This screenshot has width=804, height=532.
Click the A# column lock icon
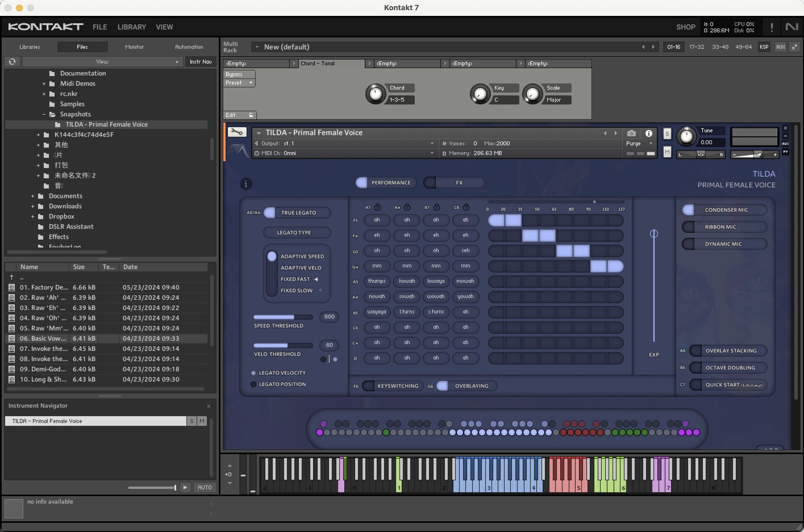tap(407, 207)
